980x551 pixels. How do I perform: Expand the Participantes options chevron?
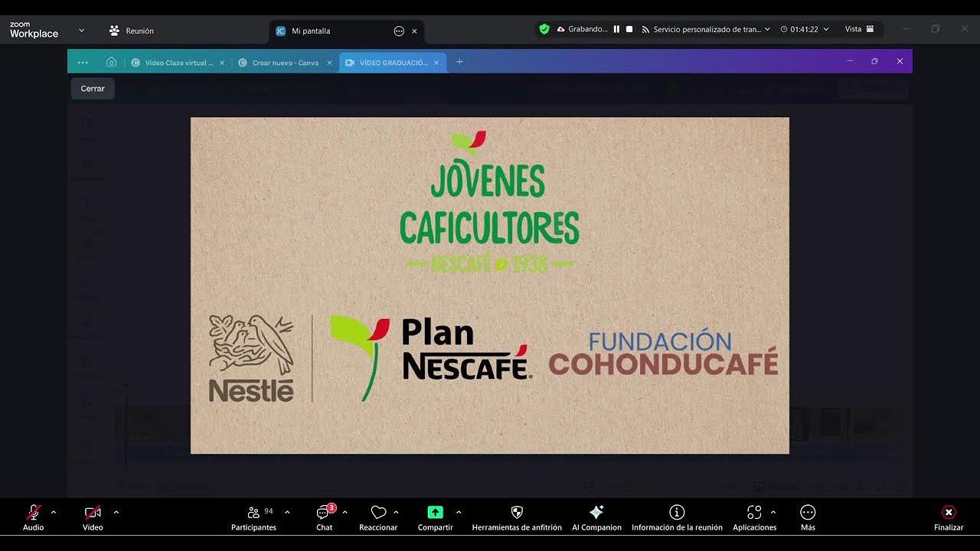pyautogui.click(x=287, y=511)
